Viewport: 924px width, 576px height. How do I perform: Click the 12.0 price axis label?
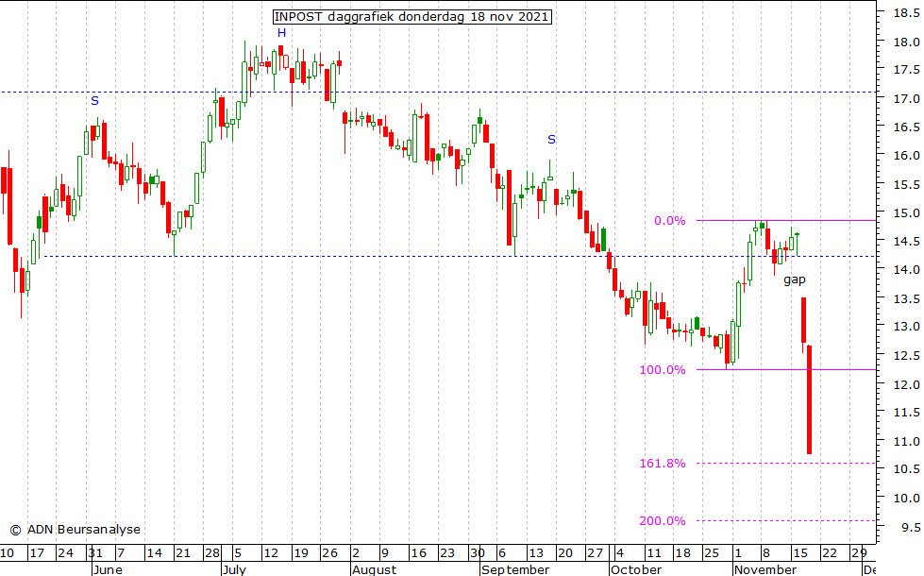(906, 383)
